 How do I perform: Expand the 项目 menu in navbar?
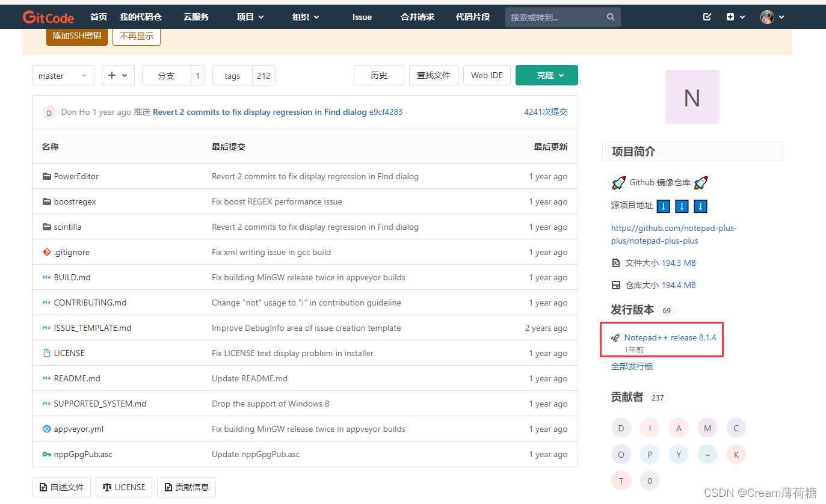tap(250, 17)
